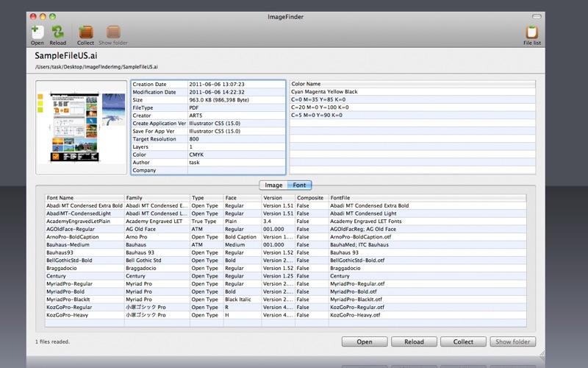Screen dimensions: 588x368
Task: Open the File list panel icon
Action: [532, 32]
